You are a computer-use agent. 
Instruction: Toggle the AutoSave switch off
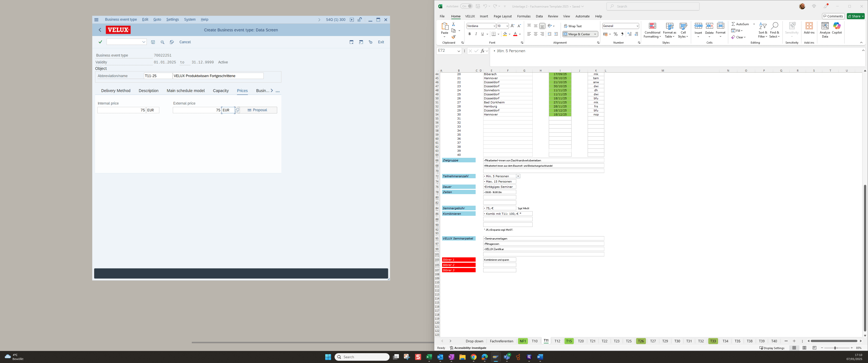[x=466, y=6]
